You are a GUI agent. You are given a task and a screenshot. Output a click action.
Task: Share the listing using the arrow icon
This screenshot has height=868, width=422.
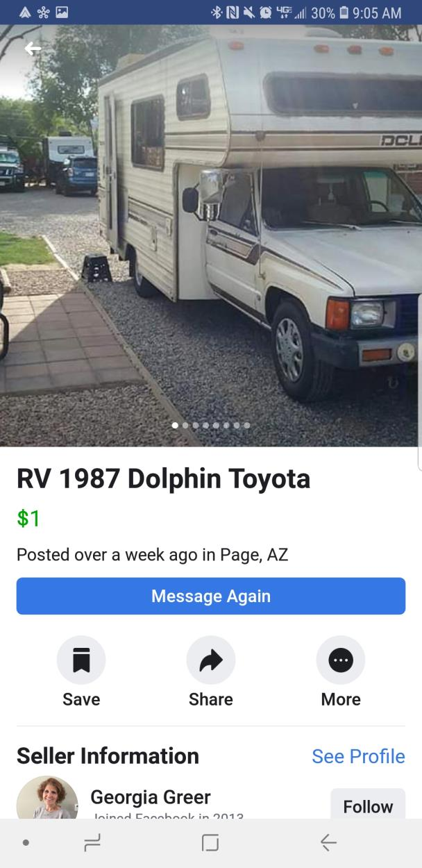[x=211, y=660]
